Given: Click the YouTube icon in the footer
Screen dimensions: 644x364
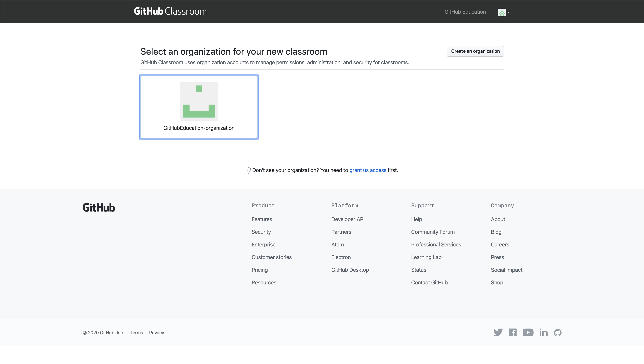Looking at the screenshot, I should (x=528, y=333).
